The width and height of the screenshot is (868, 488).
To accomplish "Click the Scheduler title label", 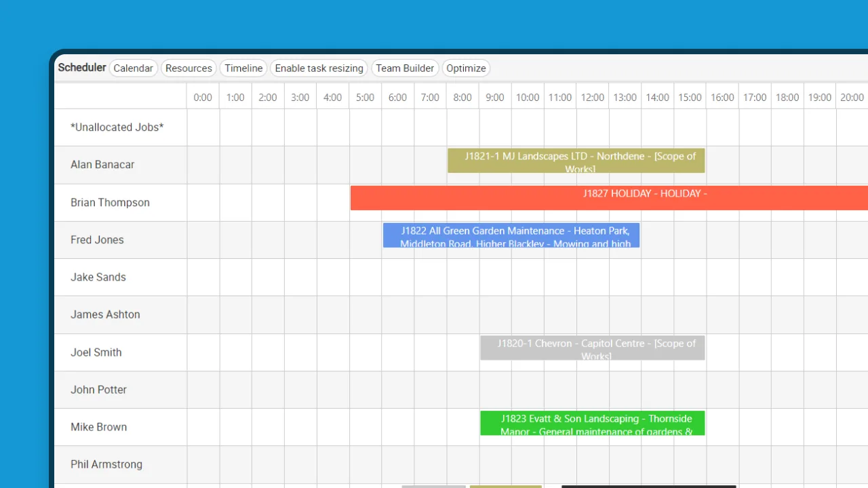I will tap(82, 67).
